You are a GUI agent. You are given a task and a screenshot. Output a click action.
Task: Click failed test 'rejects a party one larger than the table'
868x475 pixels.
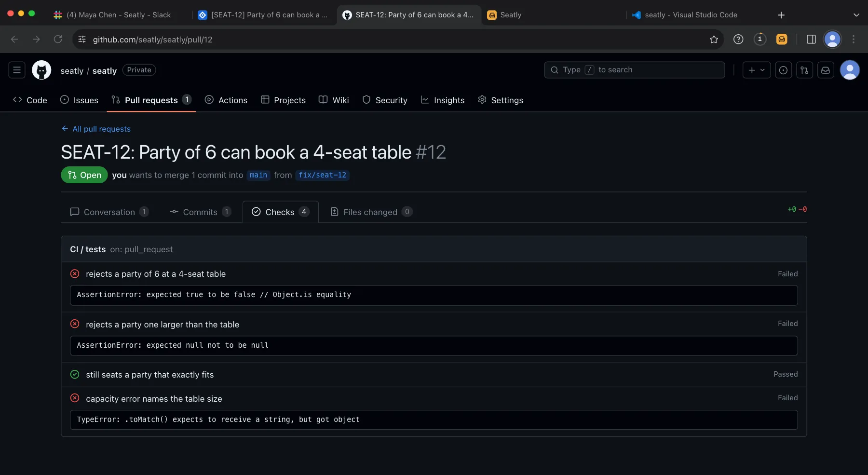163,325
